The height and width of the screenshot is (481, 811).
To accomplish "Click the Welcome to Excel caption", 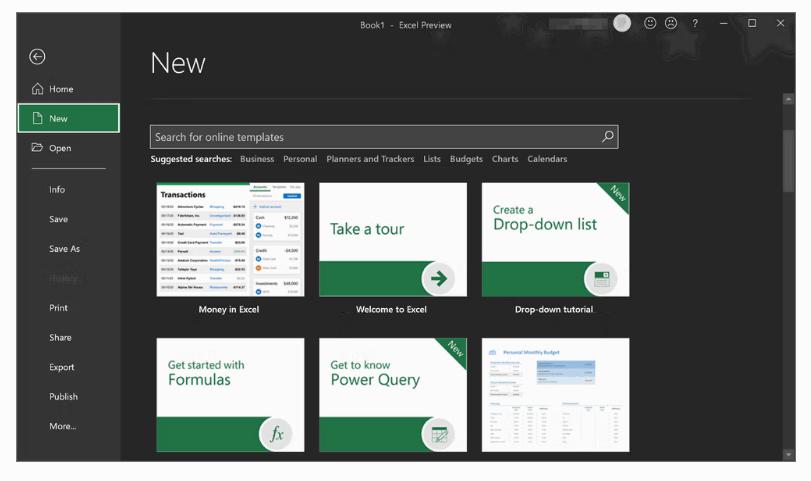I will point(391,309).
